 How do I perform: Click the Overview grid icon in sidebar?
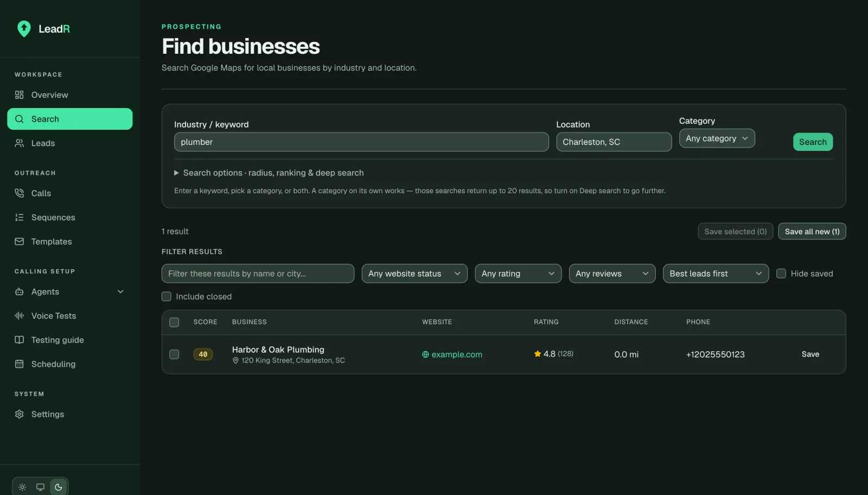[x=20, y=95]
